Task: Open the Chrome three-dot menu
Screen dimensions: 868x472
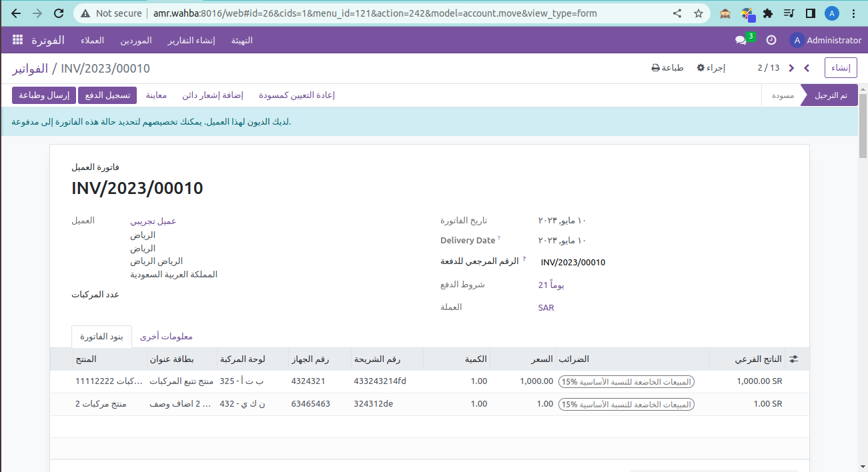Action: tap(853, 13)
